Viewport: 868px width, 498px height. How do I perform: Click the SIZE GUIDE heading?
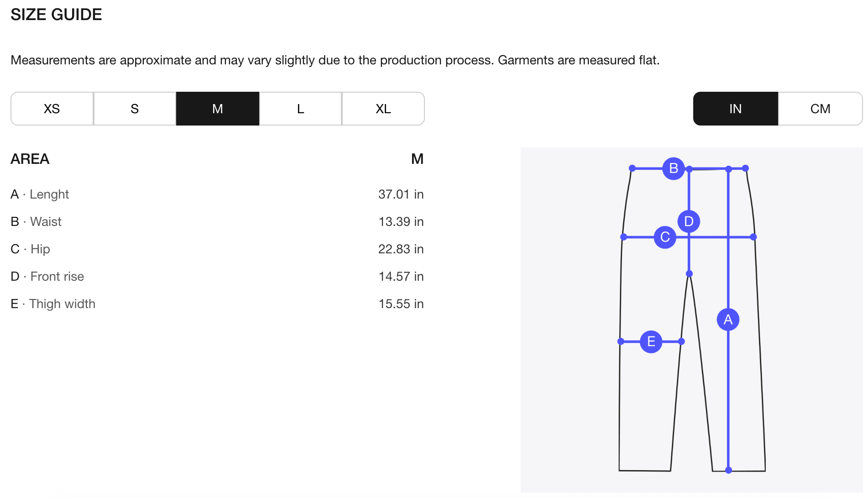[56, 15]
